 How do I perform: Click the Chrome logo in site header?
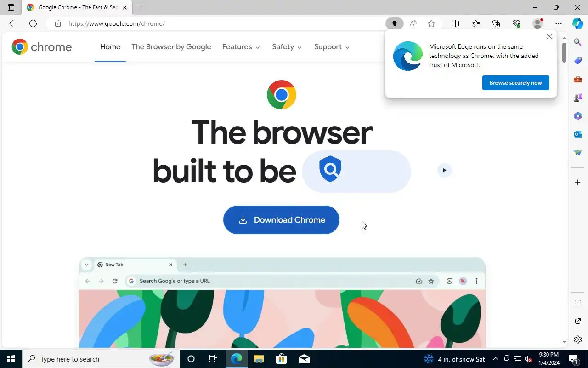pyautogui.click(x=42, y=47)
